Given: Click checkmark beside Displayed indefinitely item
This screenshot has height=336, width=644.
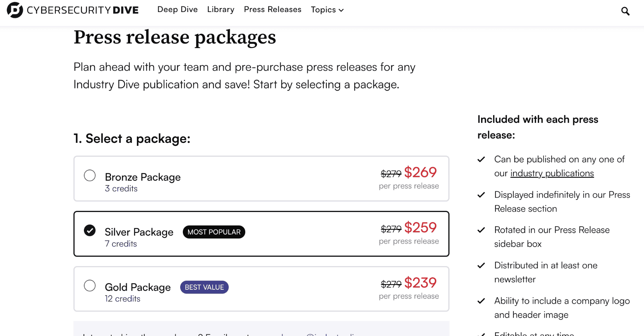Looking at the screenshot, I should (481, 195).
